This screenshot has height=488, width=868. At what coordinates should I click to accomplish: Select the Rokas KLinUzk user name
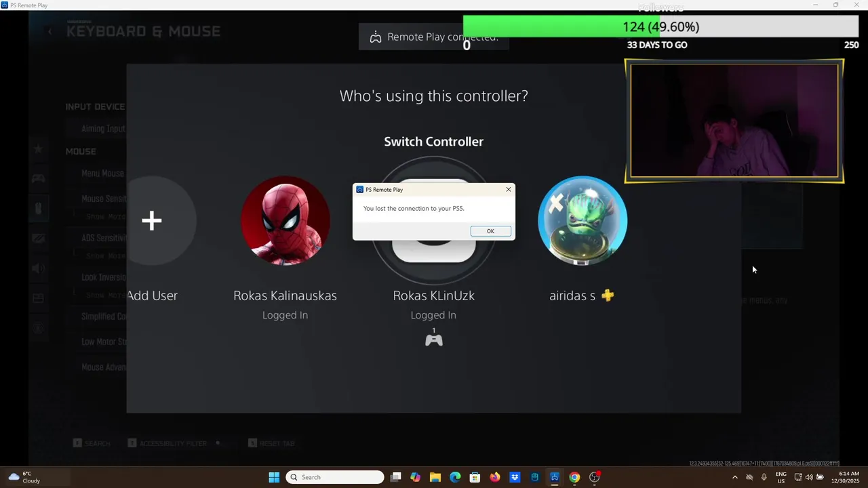pos(433,296)
